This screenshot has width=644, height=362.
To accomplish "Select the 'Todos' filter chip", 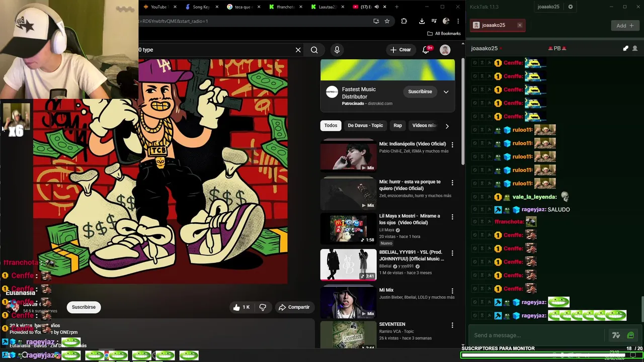I will coord(331,126).
